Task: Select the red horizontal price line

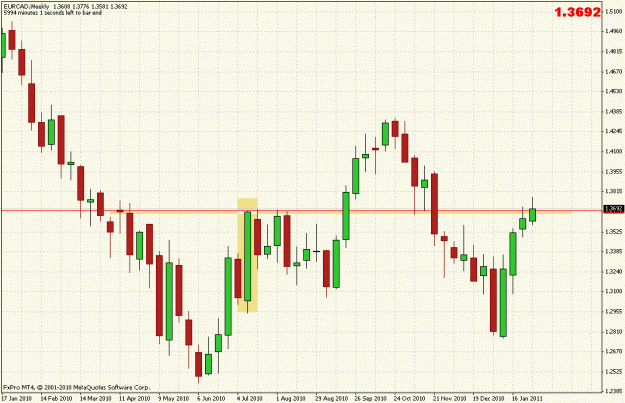Action: pos(303,210)
